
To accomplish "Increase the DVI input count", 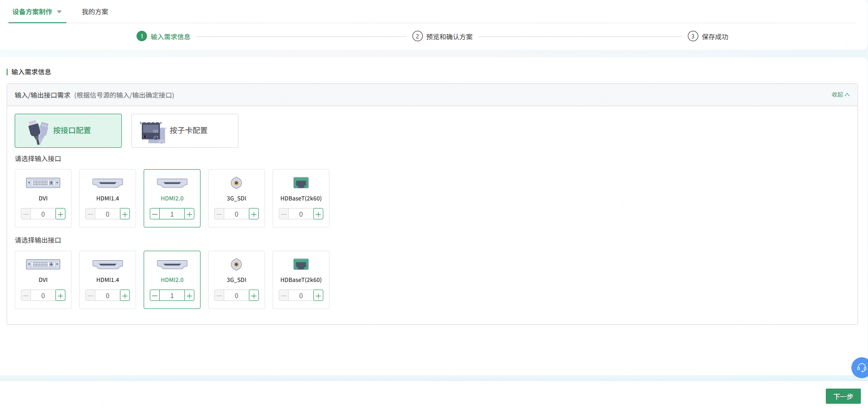I will 61,214.
